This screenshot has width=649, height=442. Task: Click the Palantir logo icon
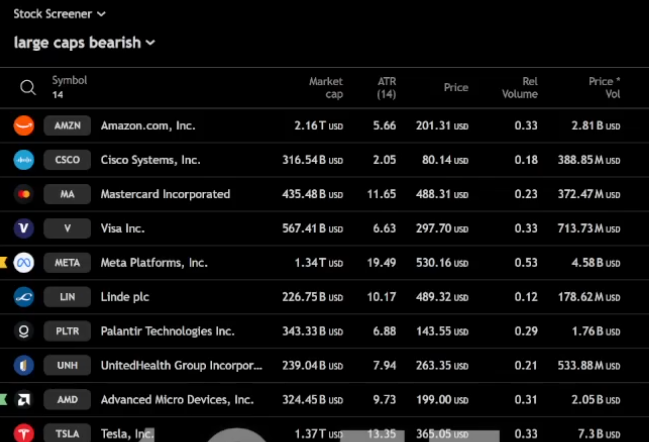24,331
